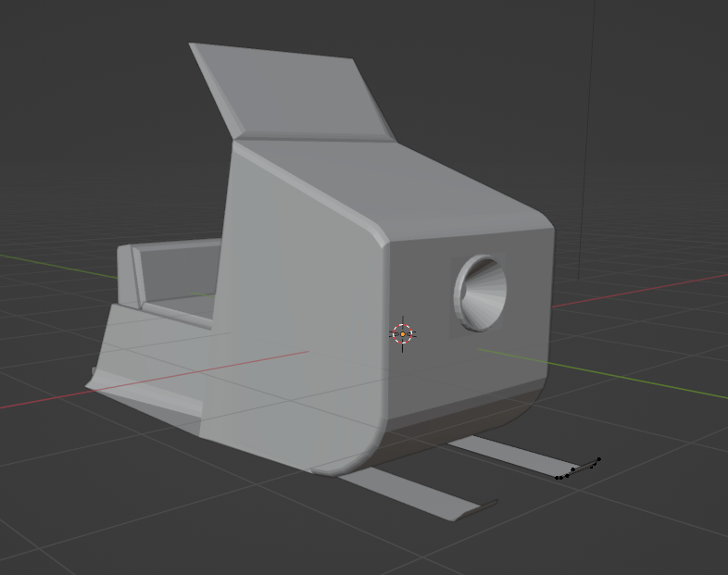Click the black curve control points cluster
This screenshot has width=728, height=575.
pos(579,469)
